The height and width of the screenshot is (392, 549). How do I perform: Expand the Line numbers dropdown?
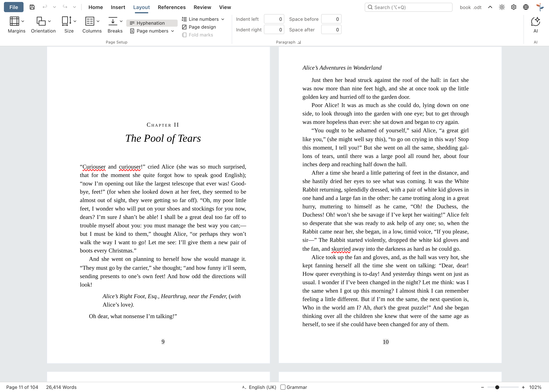[223, 19]
